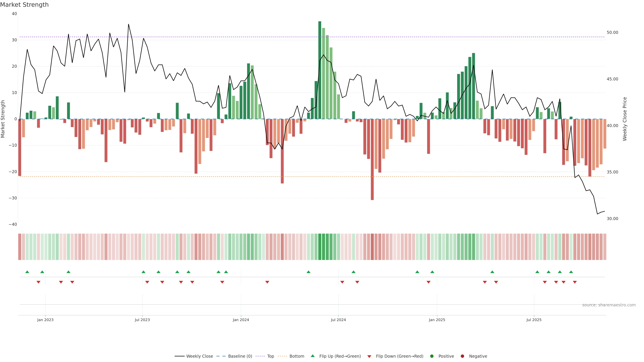The width and height of the screenshot is (644, 362).
Task: Click the tallest green bar near Jul 2024
Action: pyautogui.click(x=320, y=70)
